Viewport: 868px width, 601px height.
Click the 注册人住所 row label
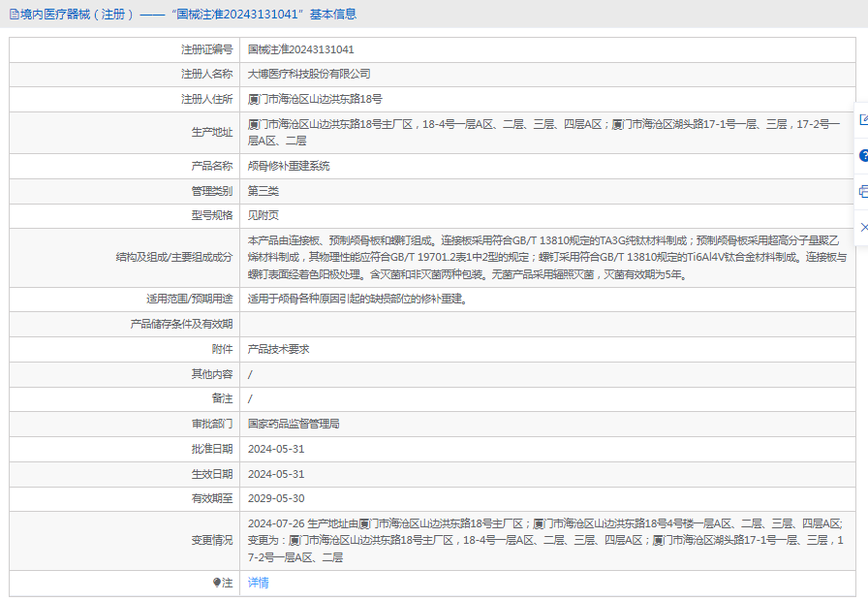coord(207,99)
